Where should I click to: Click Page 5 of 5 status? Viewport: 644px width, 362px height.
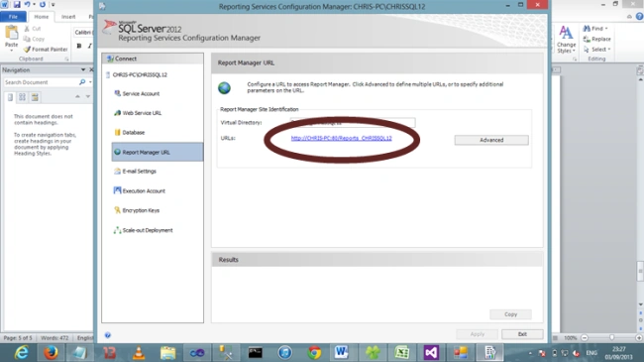[18, 338]
